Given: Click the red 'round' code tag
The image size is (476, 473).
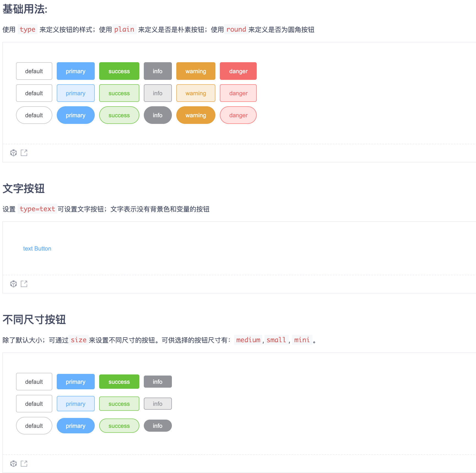Looking at the screenshot, I should (x=236, y=29).
